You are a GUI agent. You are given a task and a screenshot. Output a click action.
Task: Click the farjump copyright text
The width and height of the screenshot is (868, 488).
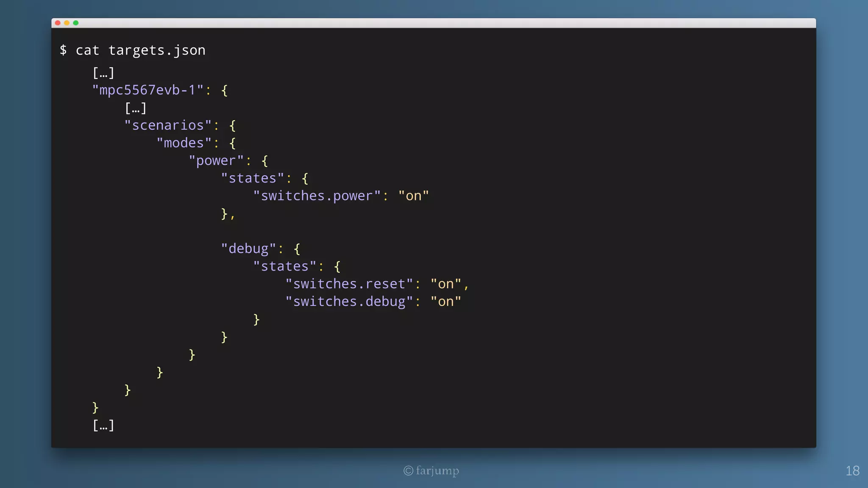431,471
